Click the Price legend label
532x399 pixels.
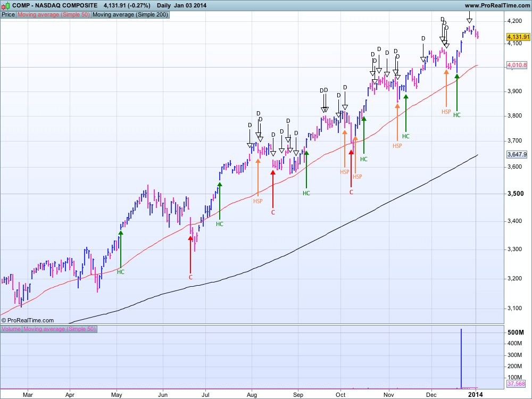(x=9, y=15)
